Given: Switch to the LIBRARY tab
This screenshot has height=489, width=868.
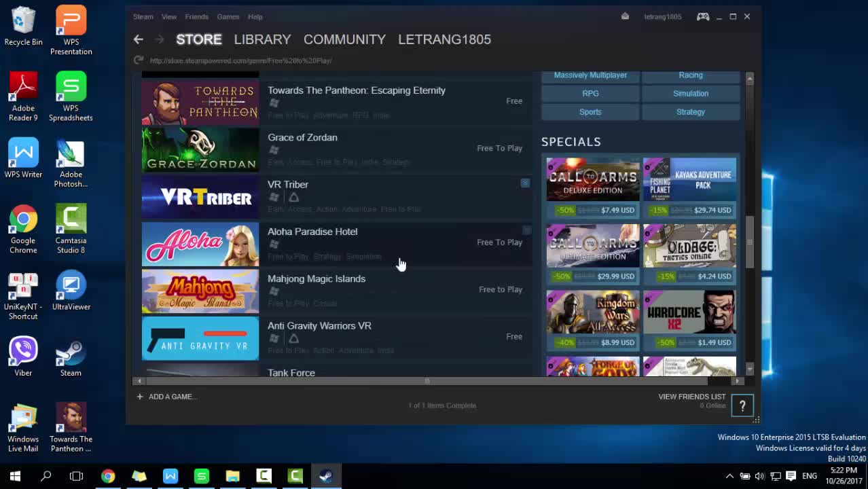Looking at the screenshot, I should (262, 39).
